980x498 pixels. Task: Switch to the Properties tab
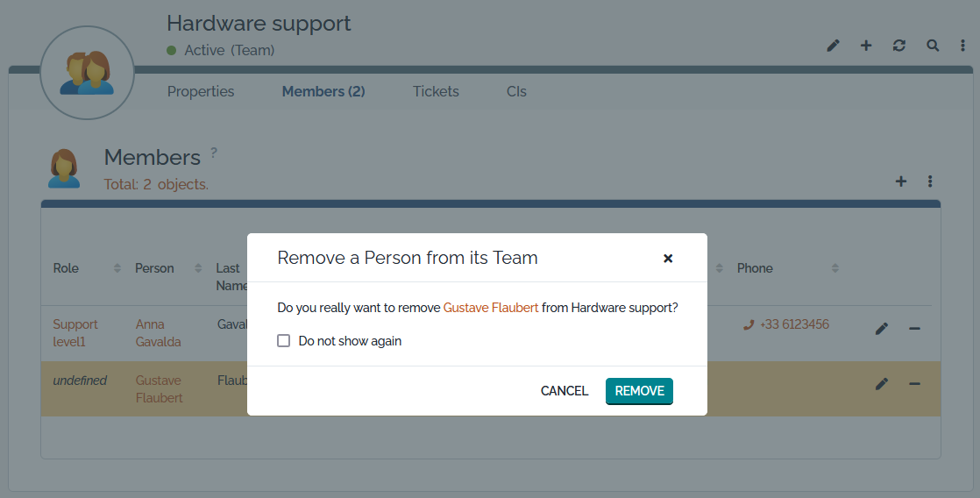coord(201,91)
